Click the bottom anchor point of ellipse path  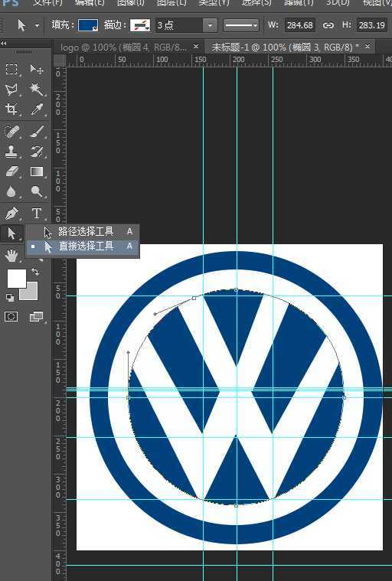(236, 505)
